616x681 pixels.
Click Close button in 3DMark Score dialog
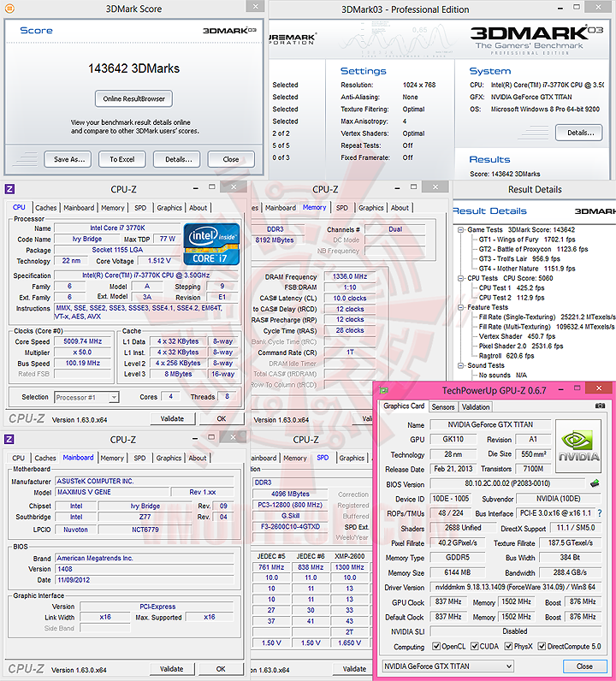click(x=231, y=159)
